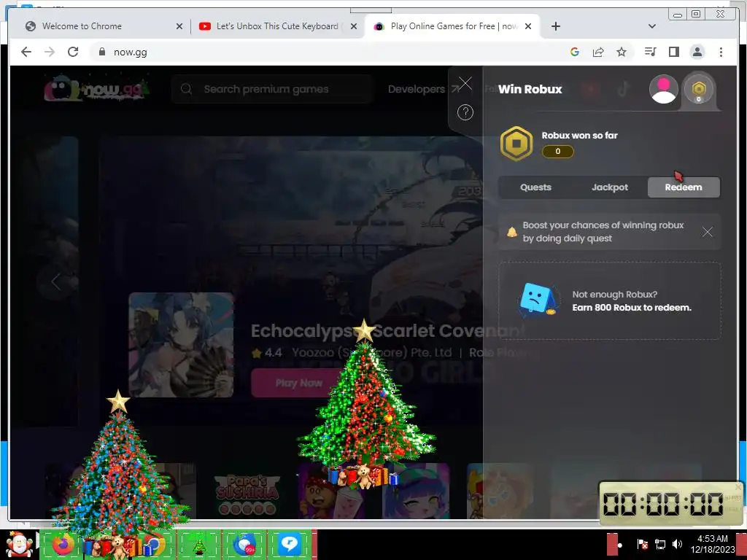Viewport: 747px width, 560px height.
Task: Open the media control icon
Action: tap(650, 52)
